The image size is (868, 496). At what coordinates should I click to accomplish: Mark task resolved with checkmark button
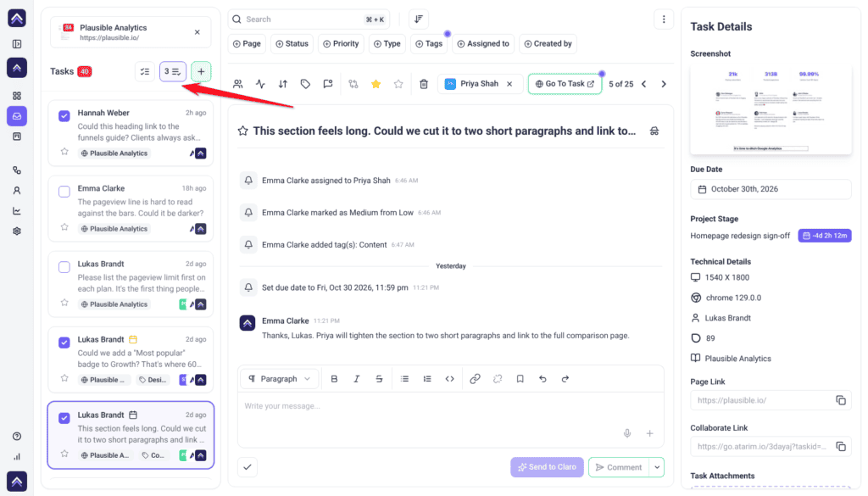click(x=248, y=467)
